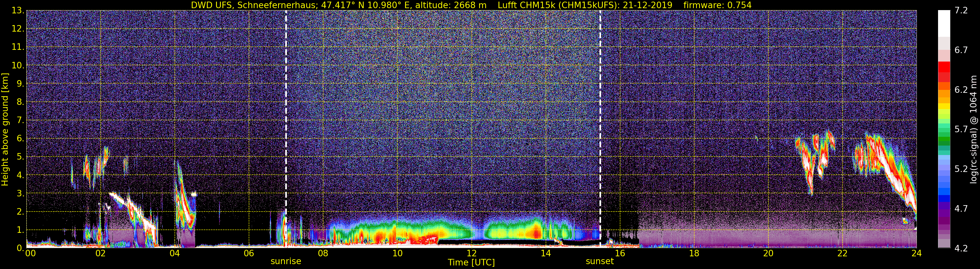Click the 12 time tick label

471,253
